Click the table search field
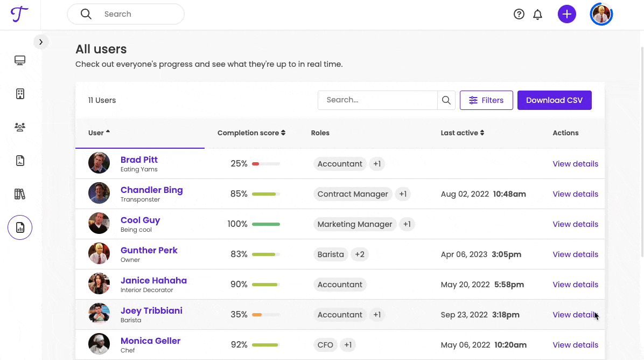This screenshot has height=360, width=644. click(x=377, y=100)
